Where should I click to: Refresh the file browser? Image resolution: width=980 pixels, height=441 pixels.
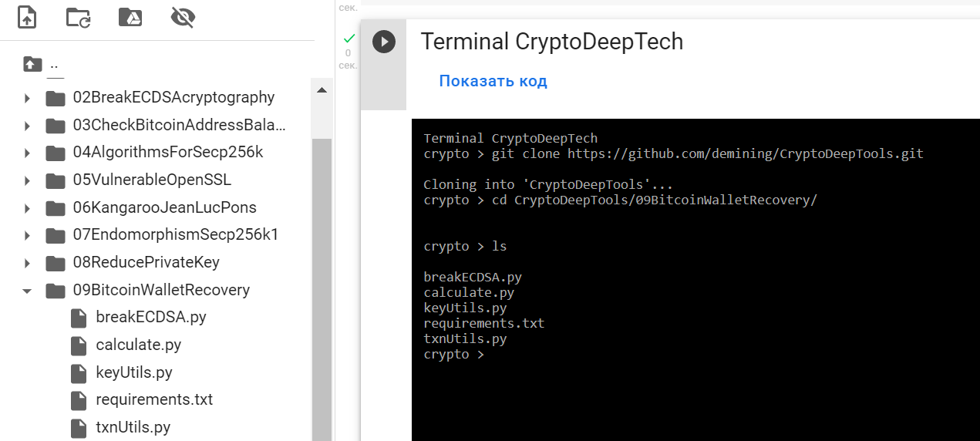pos(78,18)
